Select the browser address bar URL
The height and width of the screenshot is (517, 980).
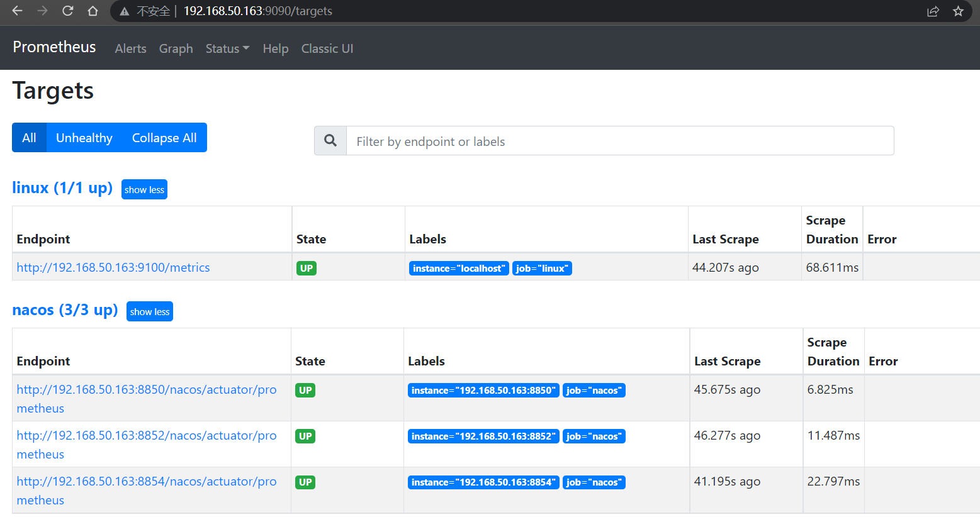(257, 11)
